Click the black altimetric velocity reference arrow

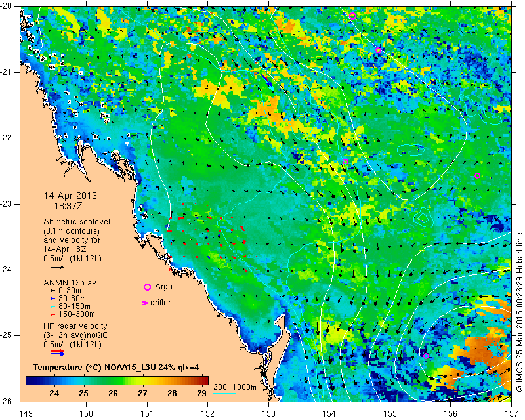coord(58,267)
